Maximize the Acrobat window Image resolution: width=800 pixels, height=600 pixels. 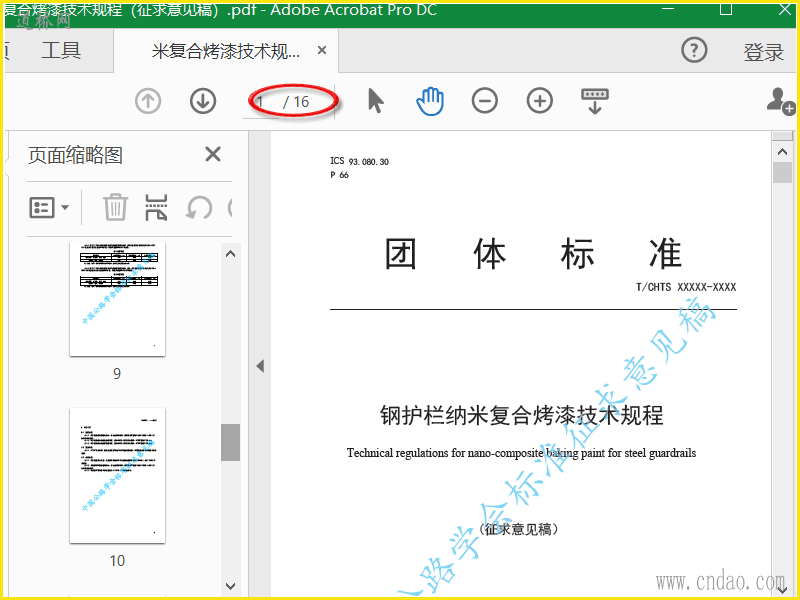pyautogui.click(x=726, y=9)
